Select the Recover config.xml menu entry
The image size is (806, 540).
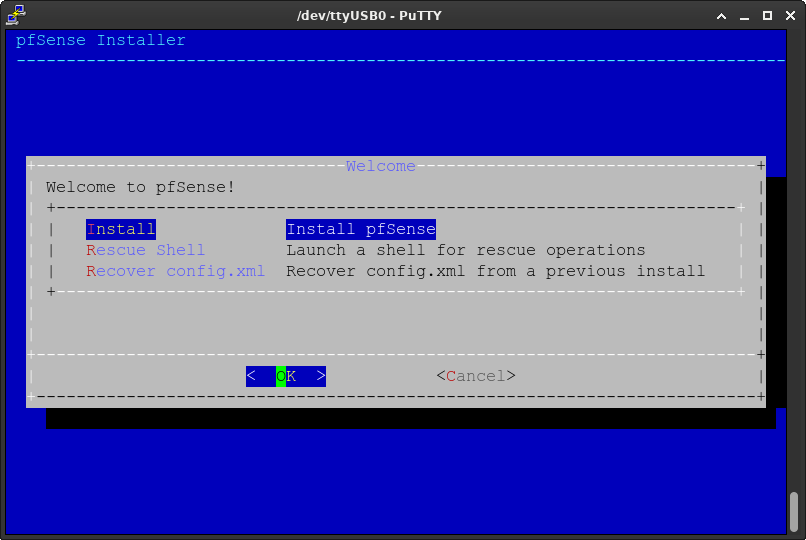(x=175, y=271)
